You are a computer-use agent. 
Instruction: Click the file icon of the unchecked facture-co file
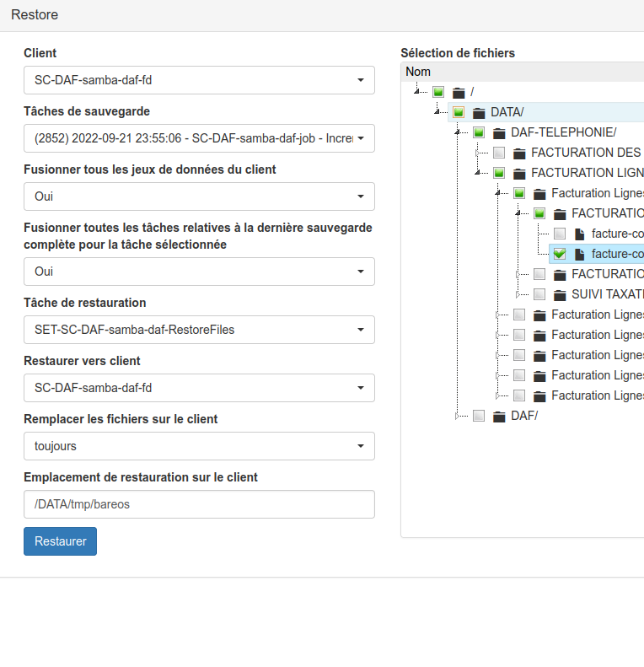(580, 234)
